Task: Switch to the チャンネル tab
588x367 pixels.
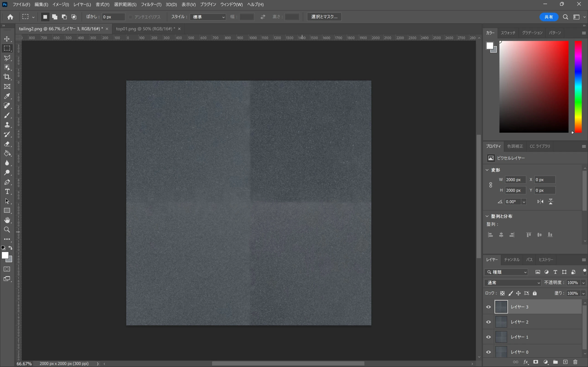Action: pos(512,260)
